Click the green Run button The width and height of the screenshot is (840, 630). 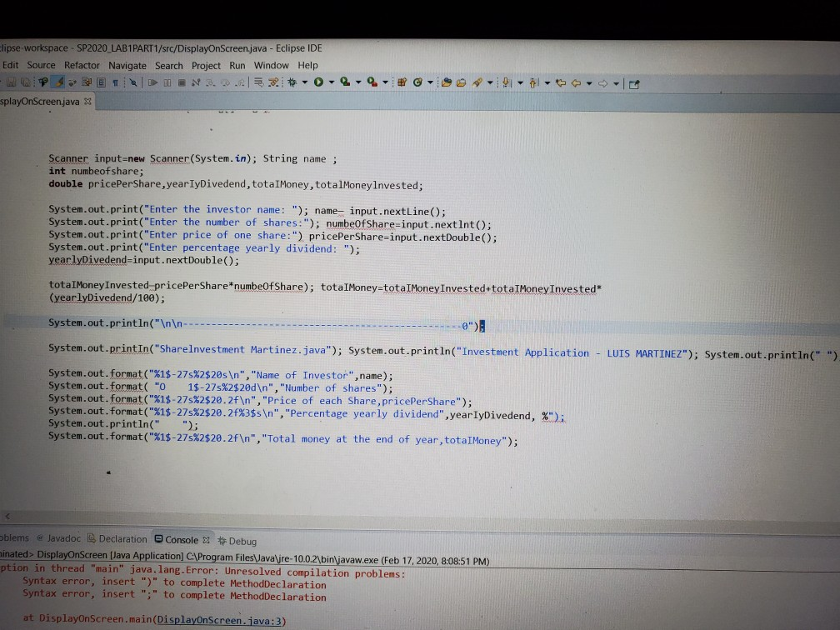click(318, 82)
